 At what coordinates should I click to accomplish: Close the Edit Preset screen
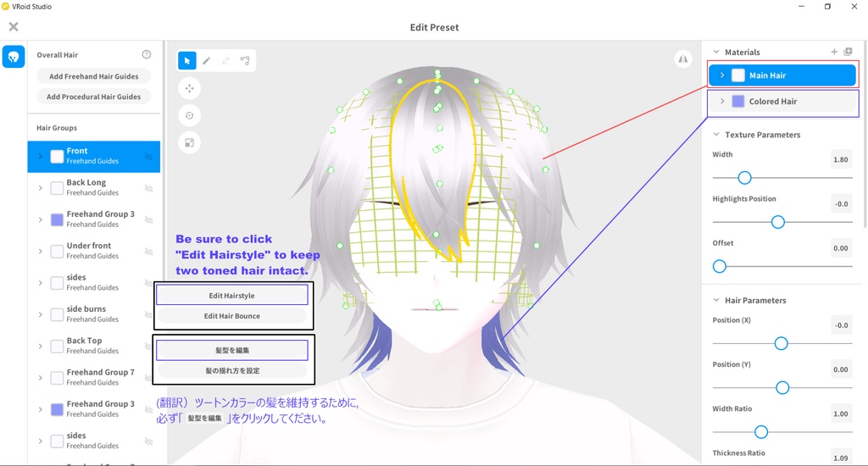tap(14, 26)
